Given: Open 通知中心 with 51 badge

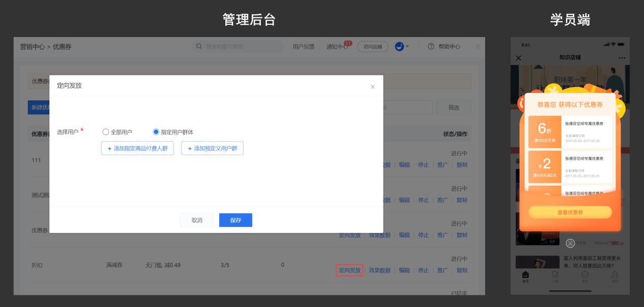Looking at the screenshot, I should tap(337, 47).
